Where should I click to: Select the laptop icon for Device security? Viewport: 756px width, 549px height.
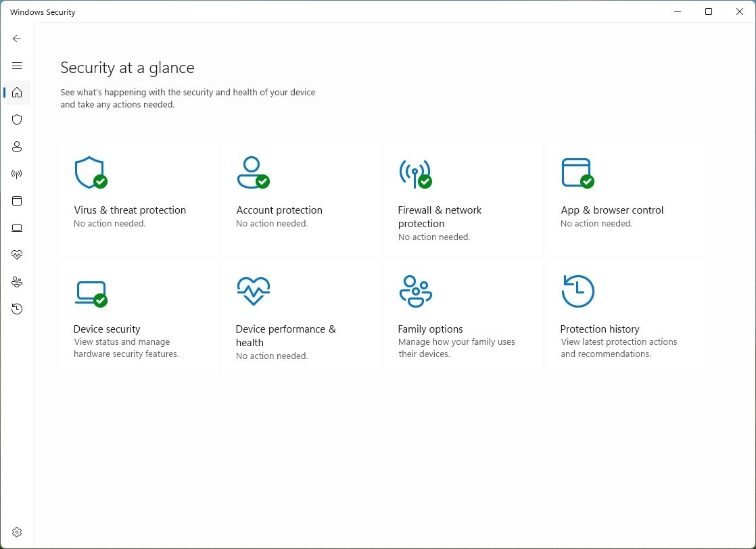17,228
